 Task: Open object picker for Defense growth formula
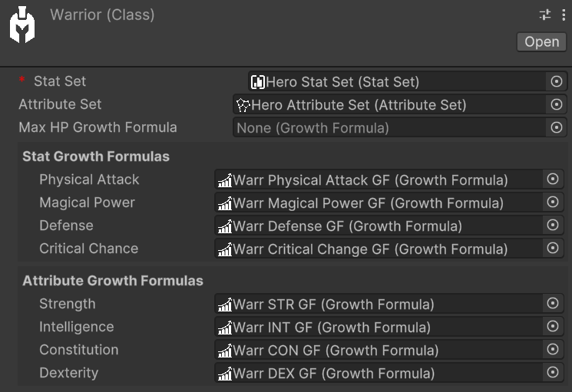pos(552,226)
